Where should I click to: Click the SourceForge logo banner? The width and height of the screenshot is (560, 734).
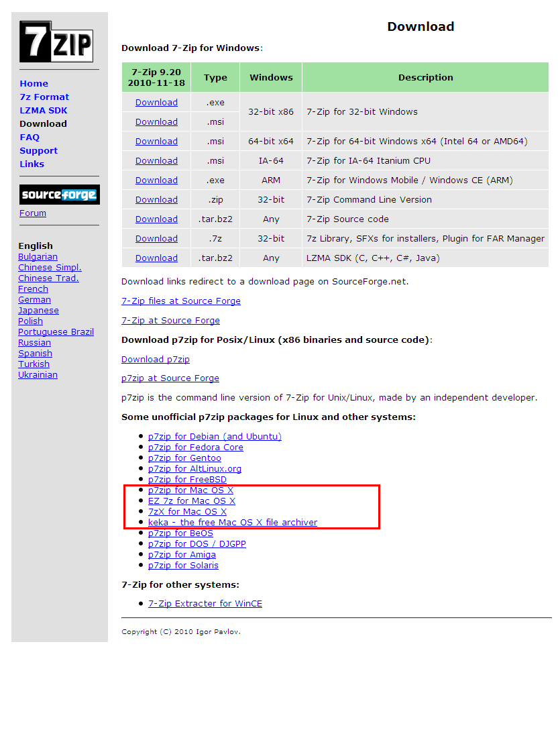click(60, 195)
